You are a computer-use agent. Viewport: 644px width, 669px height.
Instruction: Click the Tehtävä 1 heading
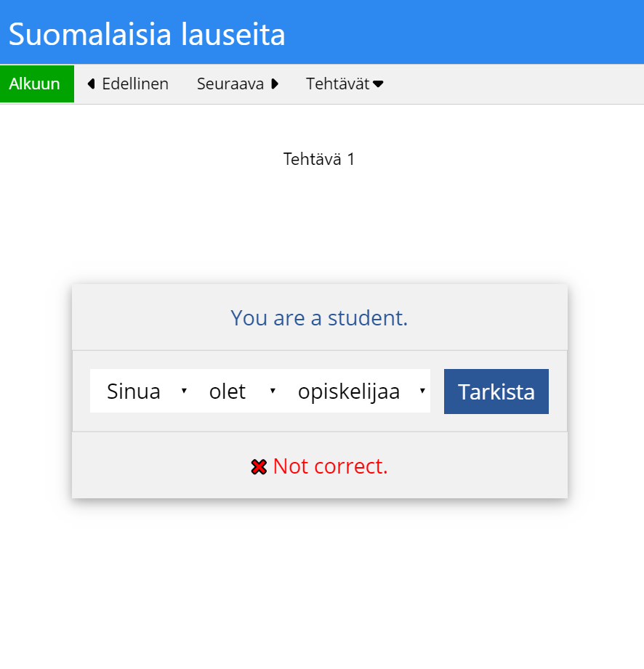coord(318,159)
